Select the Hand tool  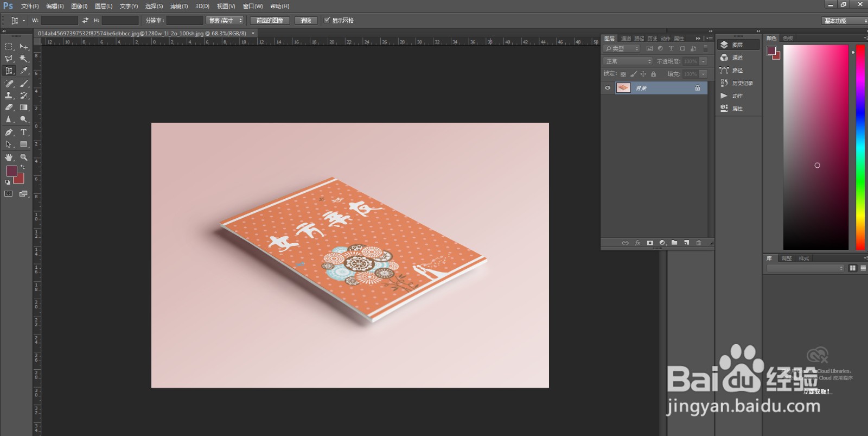(9, 157)
